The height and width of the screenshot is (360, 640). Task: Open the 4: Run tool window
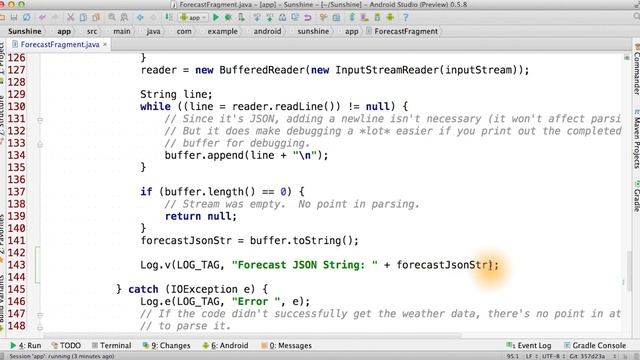pyautogui.click(x=25, y=345)
